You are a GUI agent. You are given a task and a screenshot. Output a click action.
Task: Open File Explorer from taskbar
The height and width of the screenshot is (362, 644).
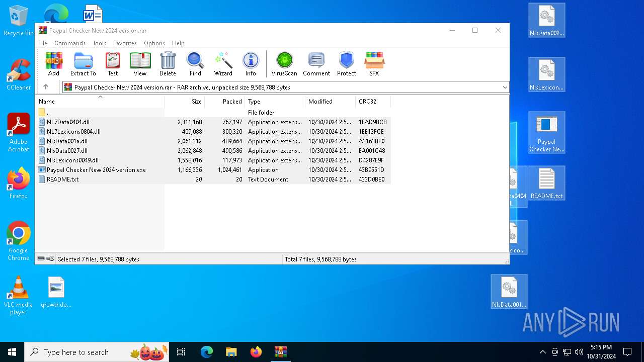(x=231, y=352)
